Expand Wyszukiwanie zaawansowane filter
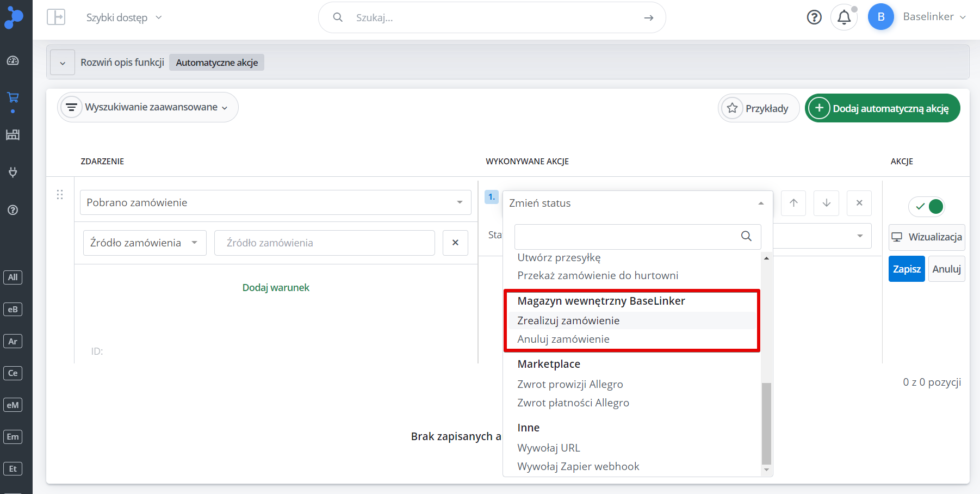 coord(148,107)
